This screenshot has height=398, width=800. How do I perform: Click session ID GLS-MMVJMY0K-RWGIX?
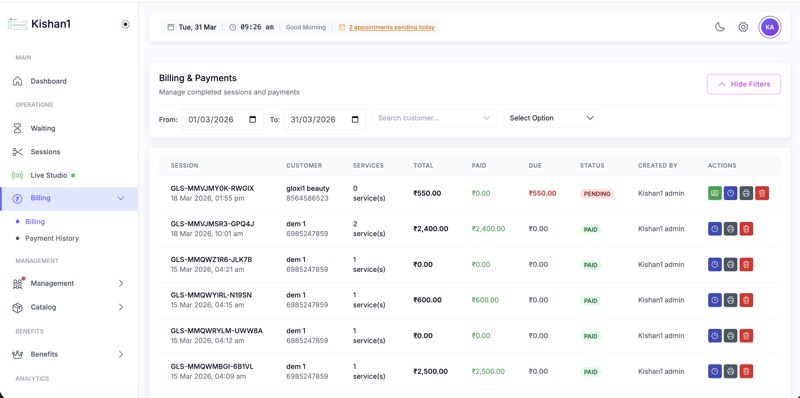pyautogui.click(x=212, y=188)
